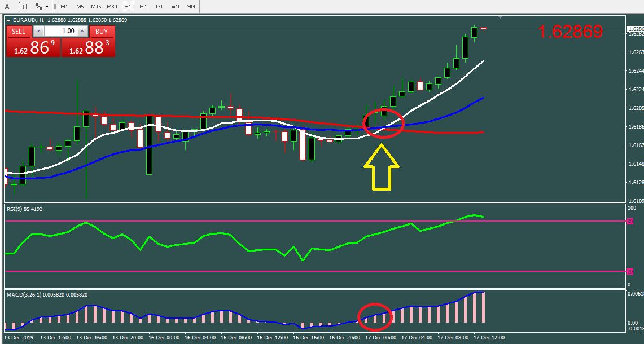
Task: Click the yellow up arrow on chart
Action: pyautogui.click(x=381, y=167)
